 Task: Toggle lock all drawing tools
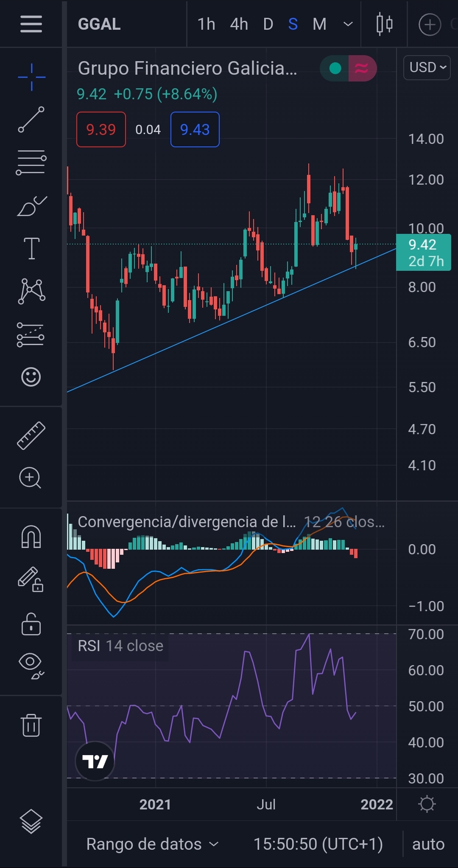[31, 624]
